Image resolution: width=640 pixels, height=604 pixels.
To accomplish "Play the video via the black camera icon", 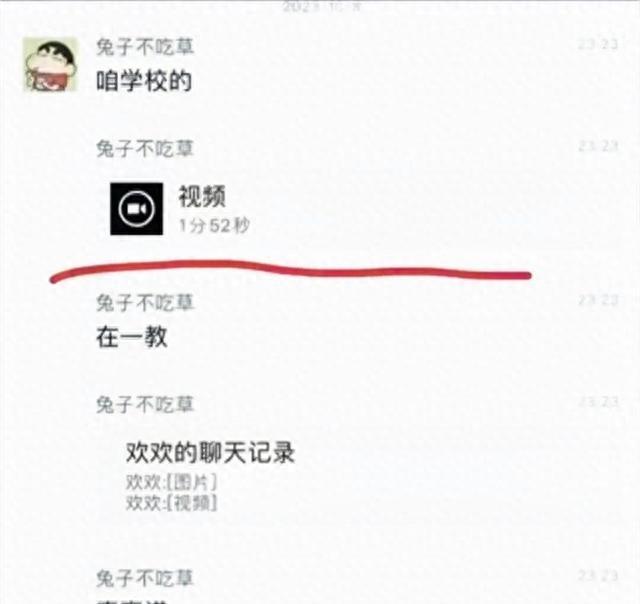I will pos(137,209).
